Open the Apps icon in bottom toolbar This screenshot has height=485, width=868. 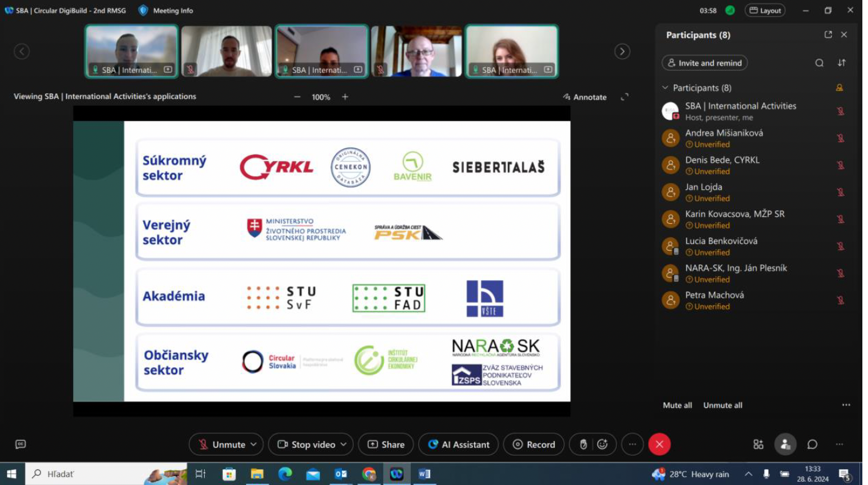tap(758, 444)
